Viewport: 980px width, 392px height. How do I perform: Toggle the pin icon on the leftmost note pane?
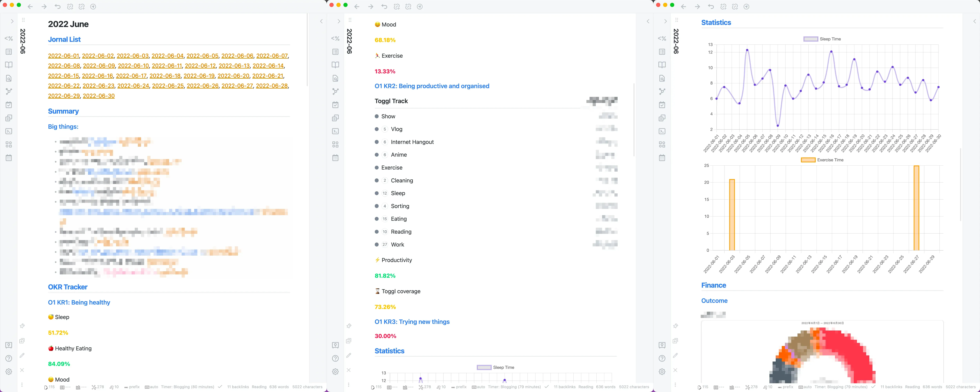click(22, 326)
